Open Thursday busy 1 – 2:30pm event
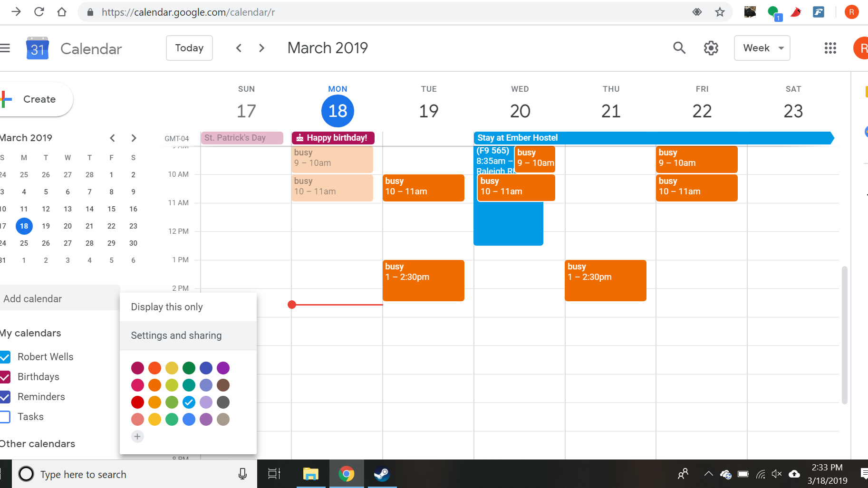The height and width of the screenshot is (488, 868). click(605, 280)
